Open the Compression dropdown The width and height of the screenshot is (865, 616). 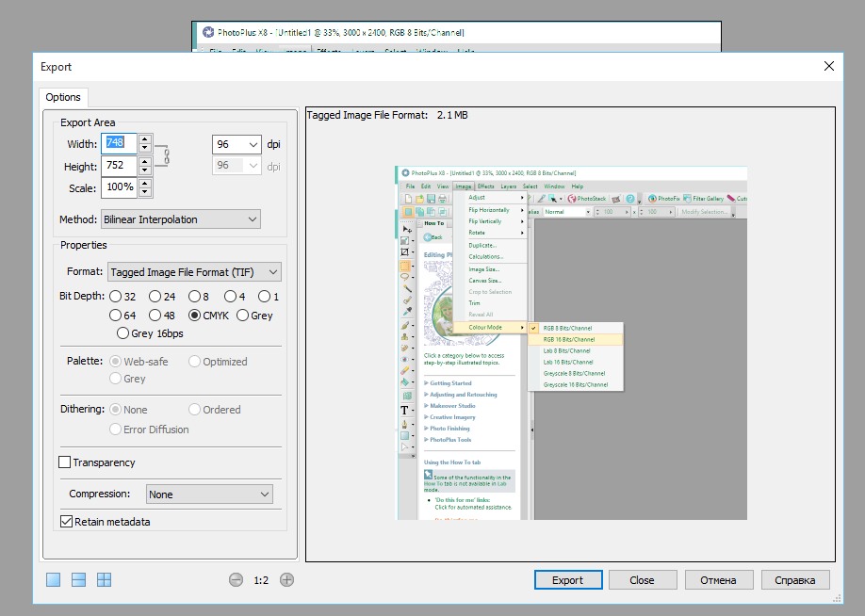pos(209,494)
